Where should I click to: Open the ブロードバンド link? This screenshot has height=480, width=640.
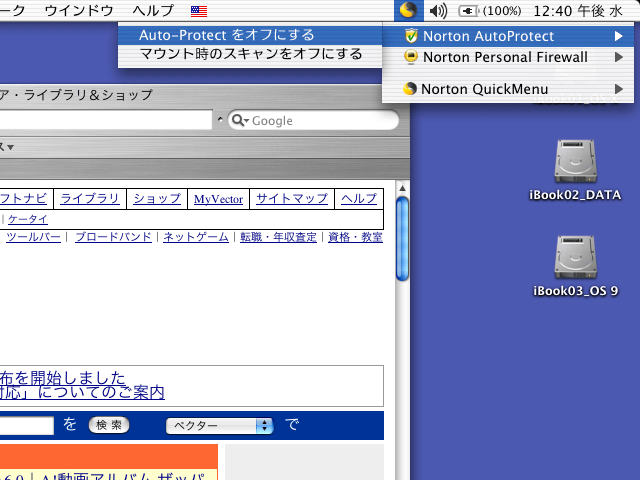(113, 237)
